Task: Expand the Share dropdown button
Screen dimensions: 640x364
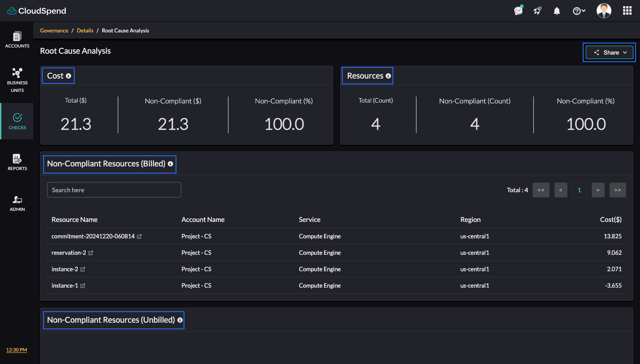Action: pyautogui.click(x=609, y=52)
